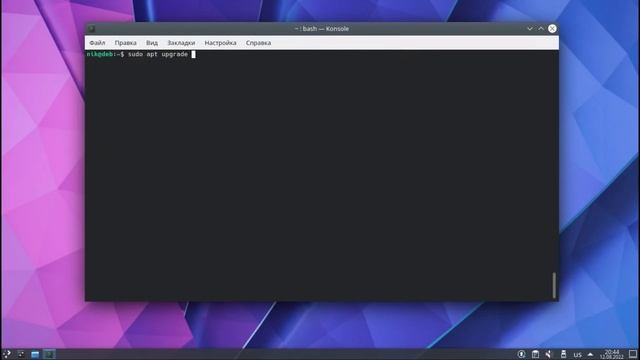Screen dimensions: 640x360
Task: Expand hidden system tray icons
Action: point(590,354)
